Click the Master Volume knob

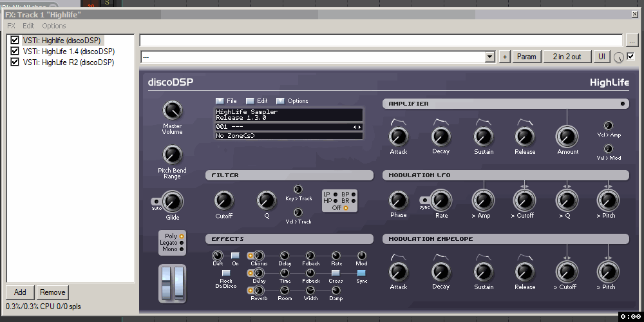[x=173, y=111]
